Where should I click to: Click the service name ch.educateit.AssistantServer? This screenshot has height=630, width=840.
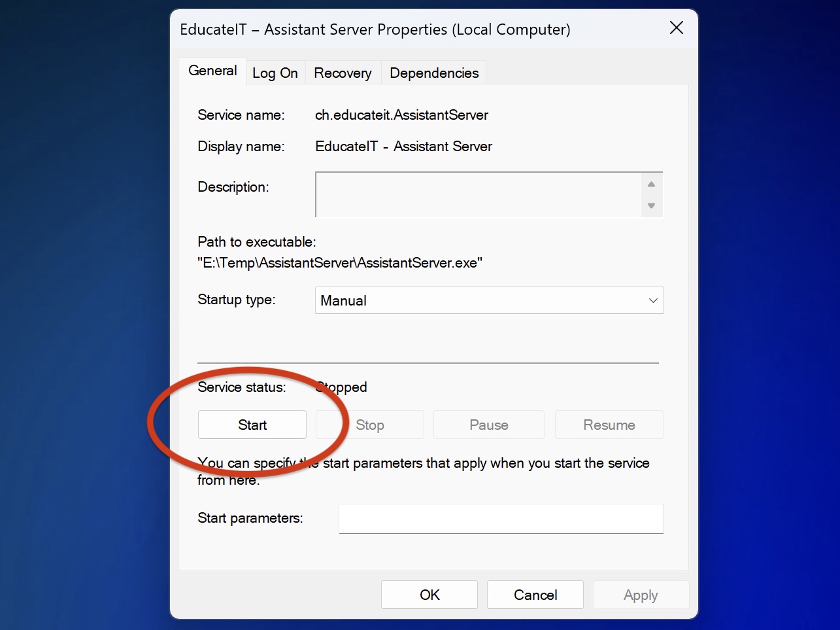point(401,115)
